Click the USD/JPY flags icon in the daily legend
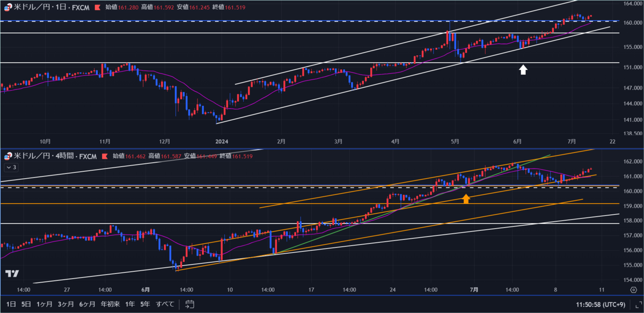Viewport: 644px width, 313px height. [8, 6]
